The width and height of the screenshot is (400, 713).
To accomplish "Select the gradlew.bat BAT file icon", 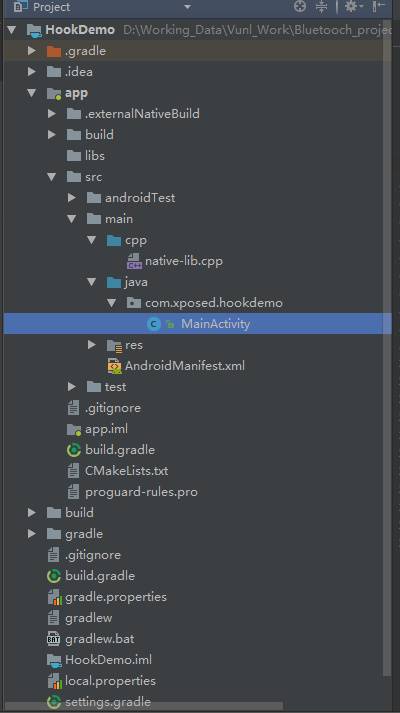I will coord(54,639).
